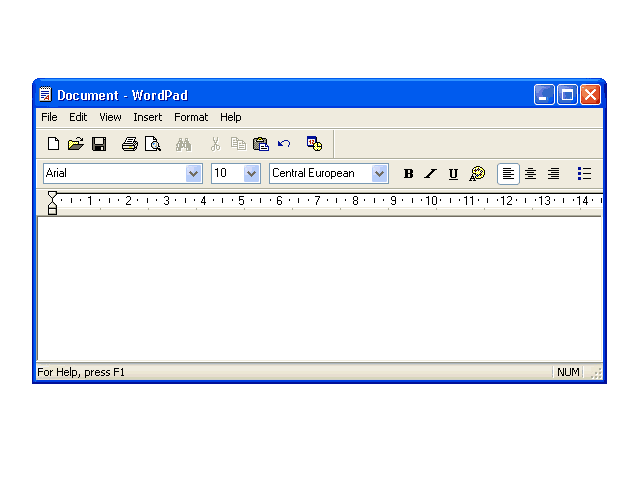Minimize the WordPad window

coord(544,95)
